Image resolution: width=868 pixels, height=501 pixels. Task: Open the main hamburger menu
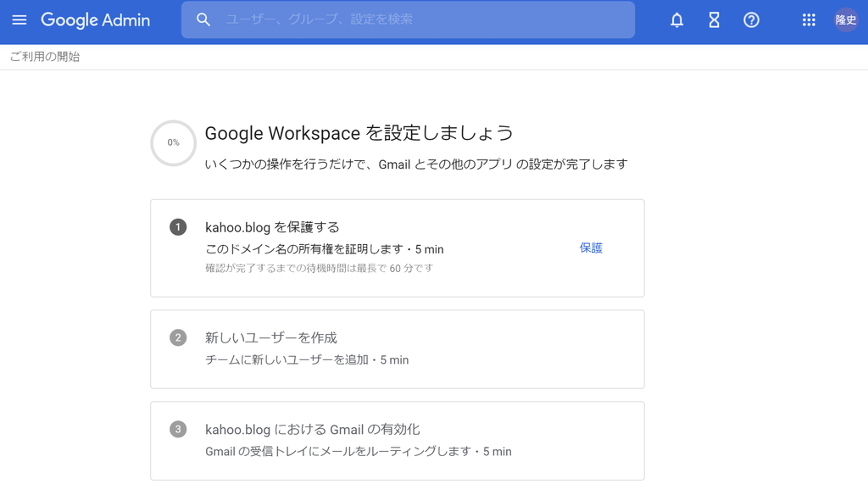(19, 20)
